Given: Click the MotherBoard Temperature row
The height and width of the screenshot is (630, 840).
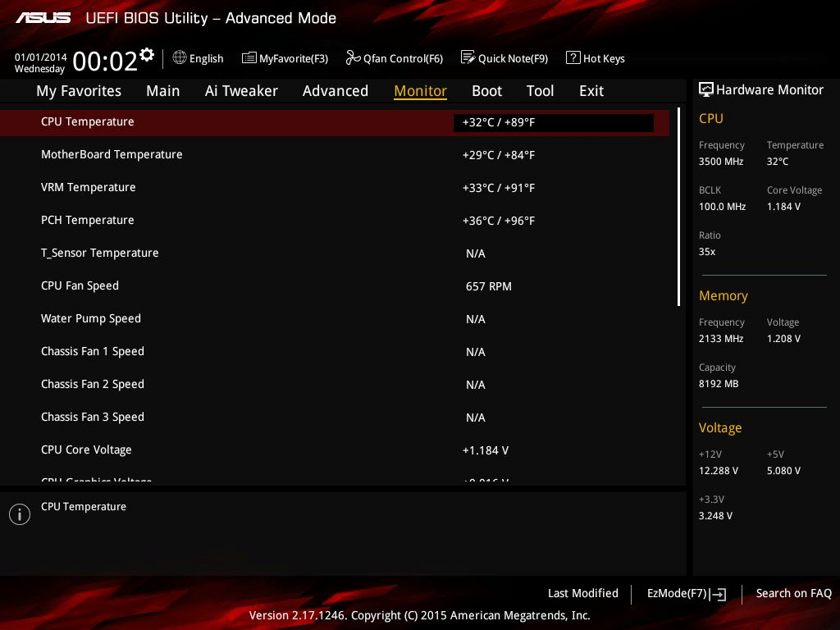Looking at the screenshot, I should pos(246,154).
